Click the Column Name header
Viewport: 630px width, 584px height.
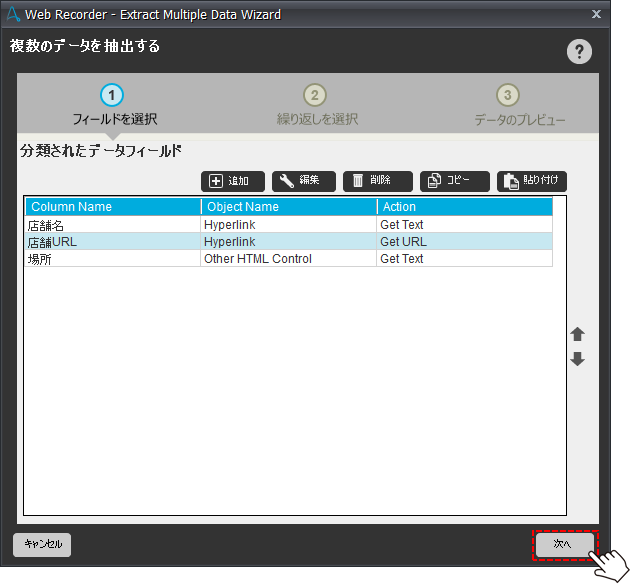[113, 207]
